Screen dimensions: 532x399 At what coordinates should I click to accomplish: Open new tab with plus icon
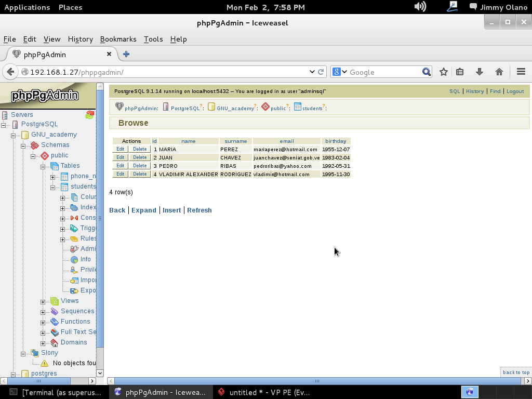[126, 54]
